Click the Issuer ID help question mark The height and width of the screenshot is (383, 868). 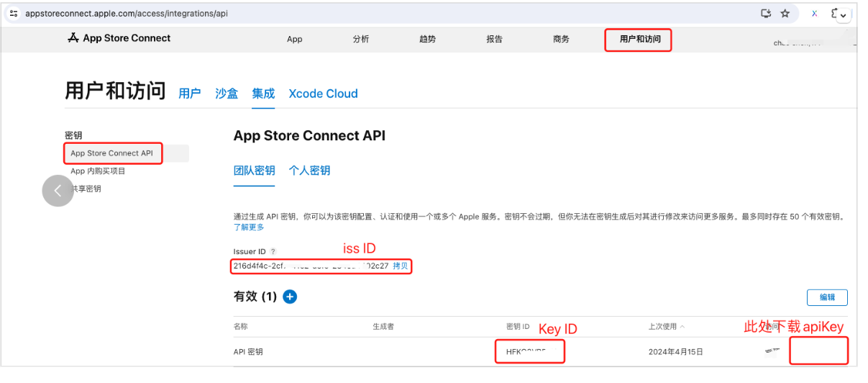(273, 252)
